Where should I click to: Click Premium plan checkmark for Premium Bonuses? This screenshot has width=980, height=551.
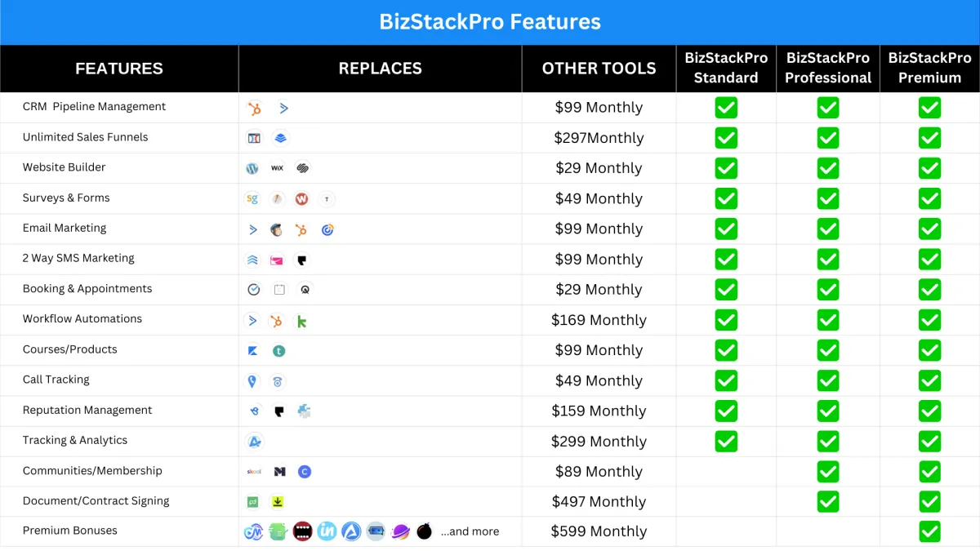(x=929, y=531)
